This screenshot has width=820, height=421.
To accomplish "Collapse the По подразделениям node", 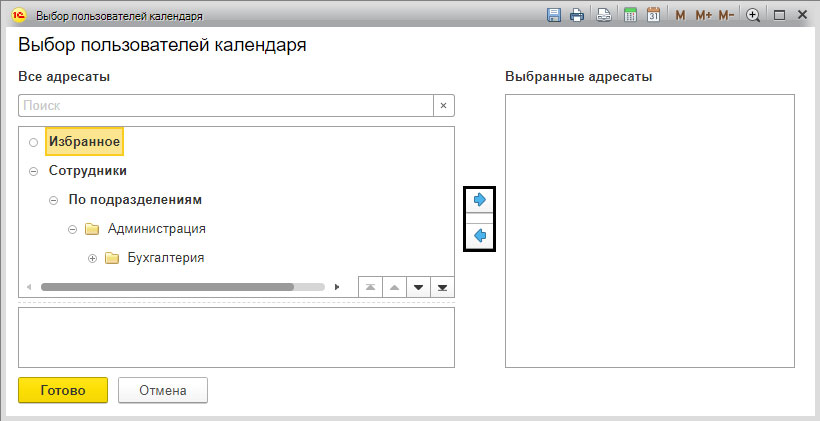I will pos(53,200).
